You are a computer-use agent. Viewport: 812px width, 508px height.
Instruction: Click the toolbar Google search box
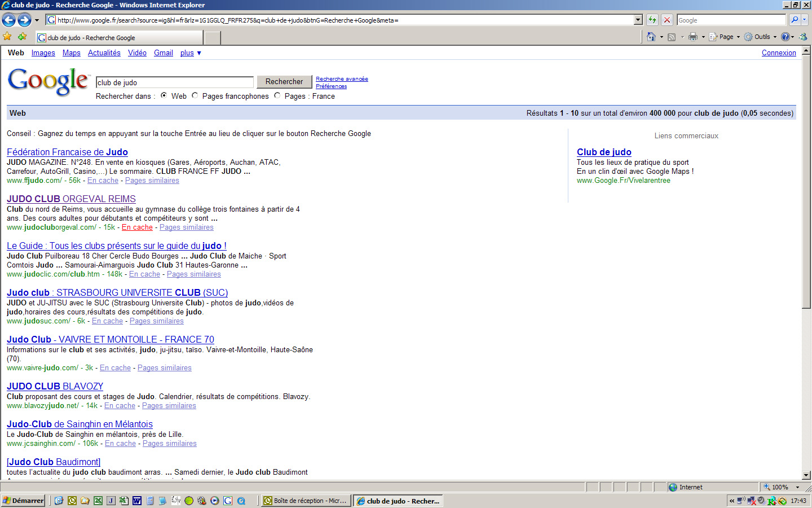point(731,20)
